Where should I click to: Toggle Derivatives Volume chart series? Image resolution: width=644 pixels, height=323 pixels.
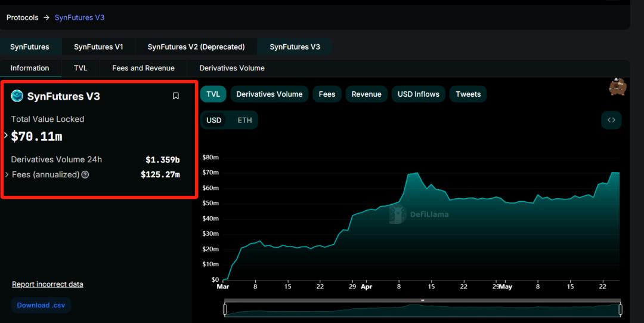(x=270, y=94)
